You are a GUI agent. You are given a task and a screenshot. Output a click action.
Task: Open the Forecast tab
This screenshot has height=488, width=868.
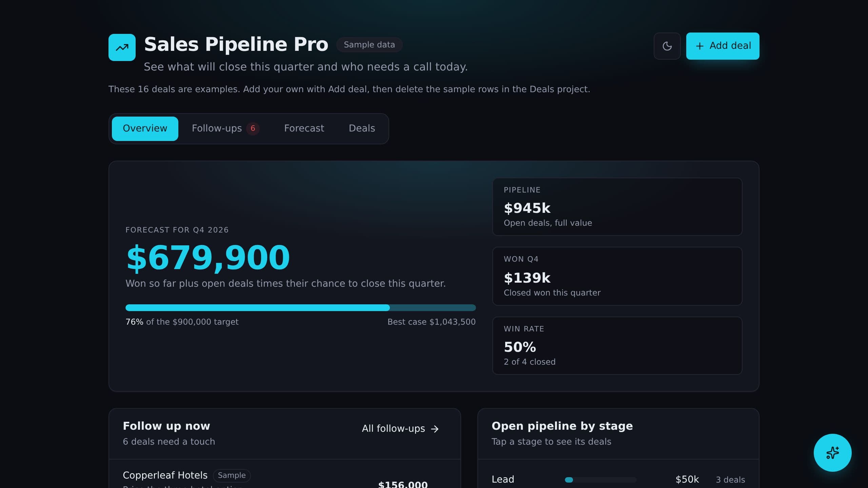(x=304, y=128)
